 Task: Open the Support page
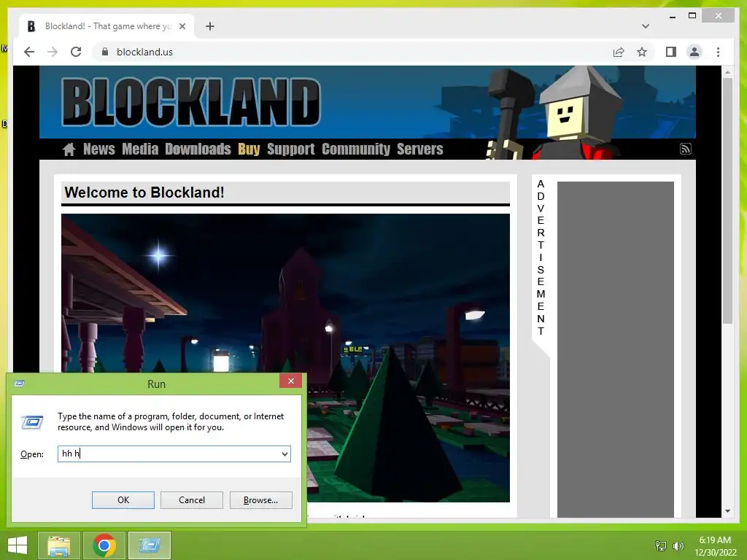pyautogui.click(x=290, y=149)
